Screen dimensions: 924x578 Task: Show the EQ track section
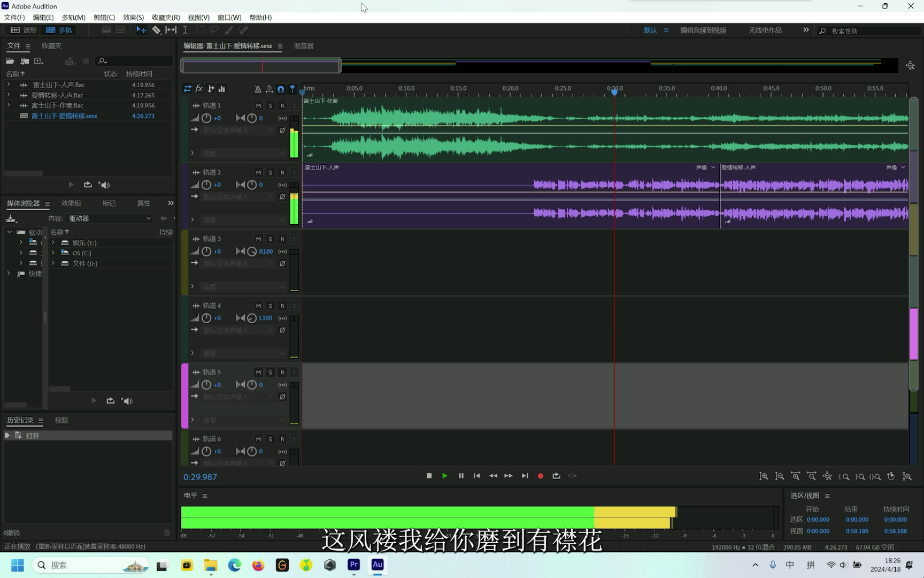[x=222, y=89]
